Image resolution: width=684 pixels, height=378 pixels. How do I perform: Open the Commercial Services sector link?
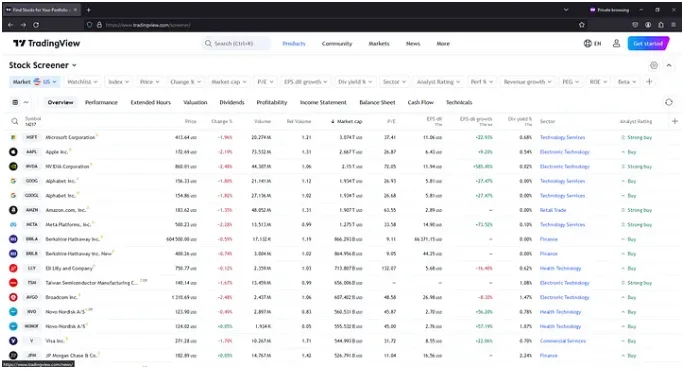pyautogui.click(x=563, y=341)
